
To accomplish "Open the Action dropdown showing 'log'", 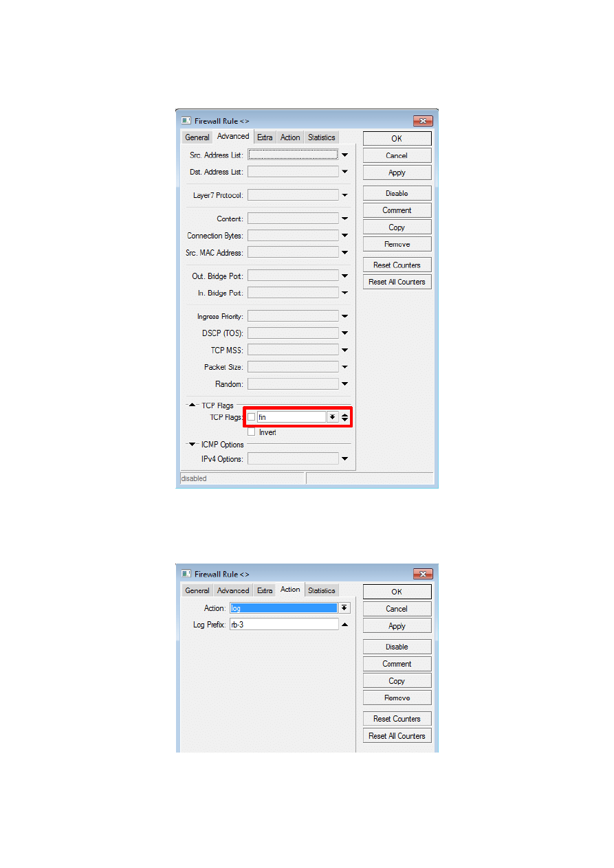I will pos(344,608).
